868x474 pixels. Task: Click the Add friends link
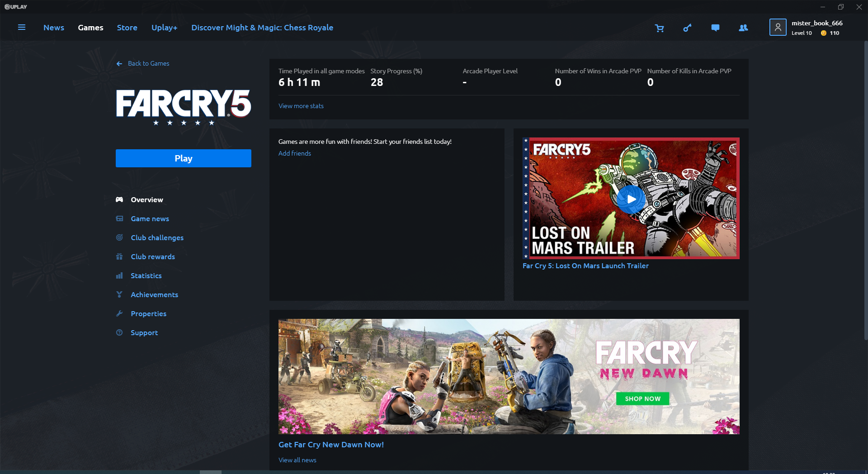[295, 153]
